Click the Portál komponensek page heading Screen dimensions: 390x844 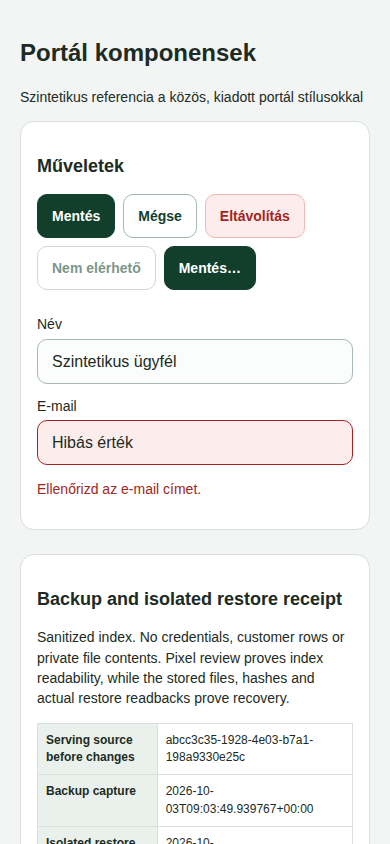(138, 53)
